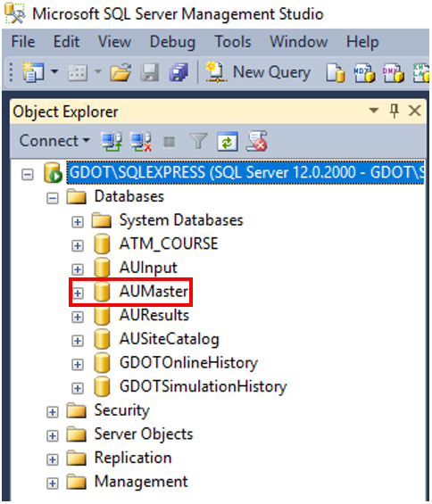Expand the GDOTSimulationHistory database

78,388
